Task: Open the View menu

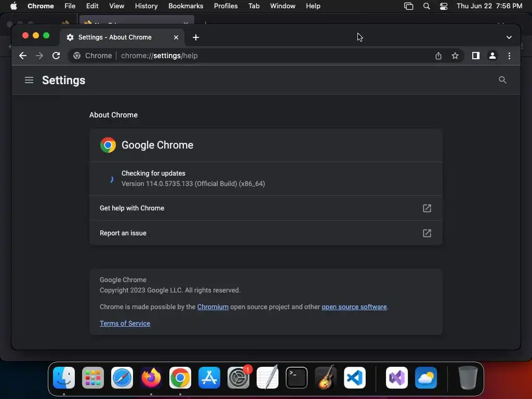Action: click(x=116, y=6)
